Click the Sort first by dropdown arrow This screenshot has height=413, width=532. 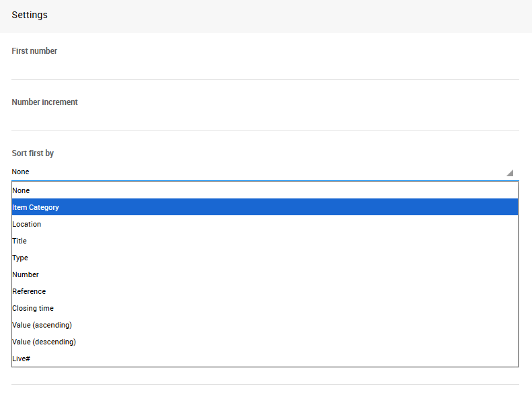click(x=509, y=172)
